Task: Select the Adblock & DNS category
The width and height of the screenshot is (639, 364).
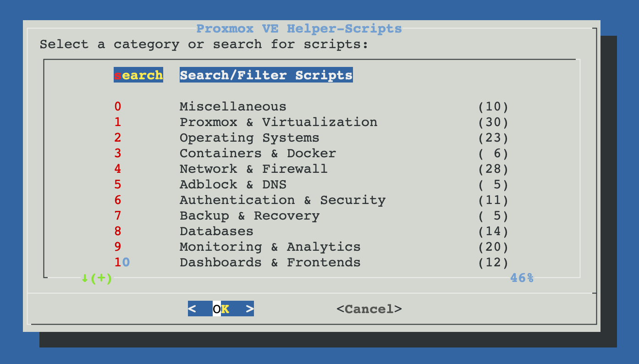Action: pyautogui.click(x=233, y=185)
